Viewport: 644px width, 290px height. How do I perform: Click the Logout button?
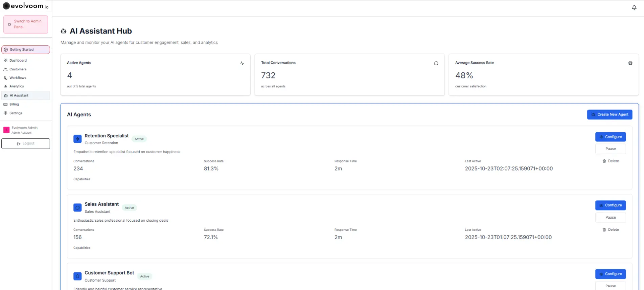coord(26,143)
